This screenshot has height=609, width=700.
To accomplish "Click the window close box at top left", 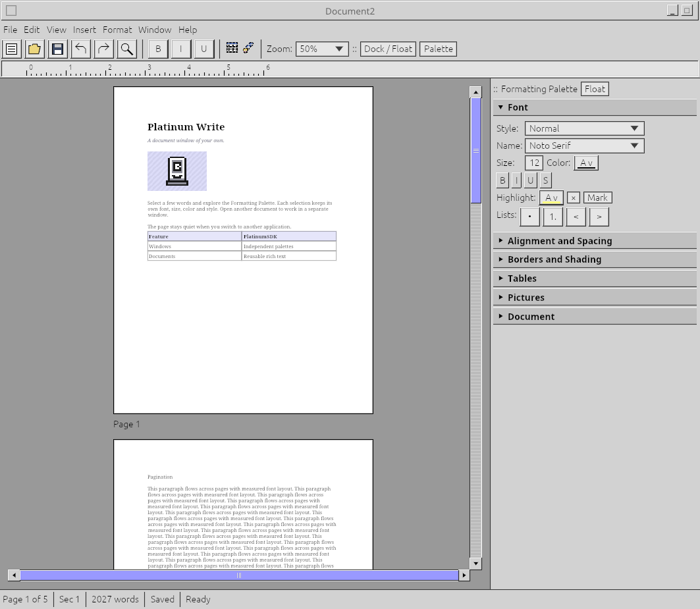I will click(x=11, y=11).
